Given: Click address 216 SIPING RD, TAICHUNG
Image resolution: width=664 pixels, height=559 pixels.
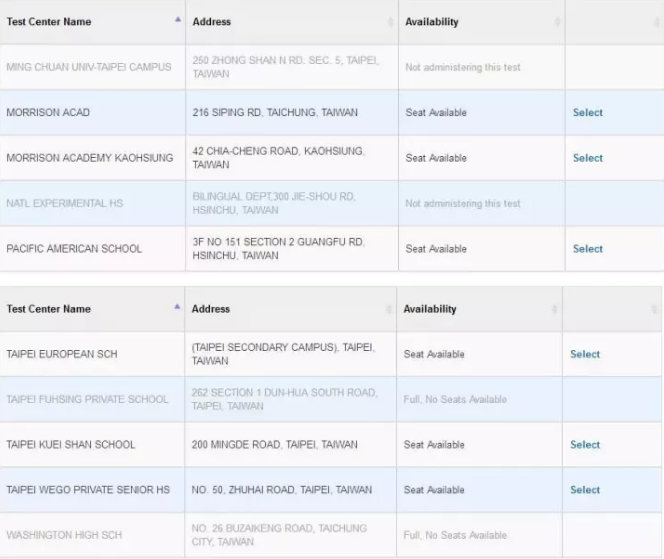Looking at the screenshot, I should click(x=275, y=113).
